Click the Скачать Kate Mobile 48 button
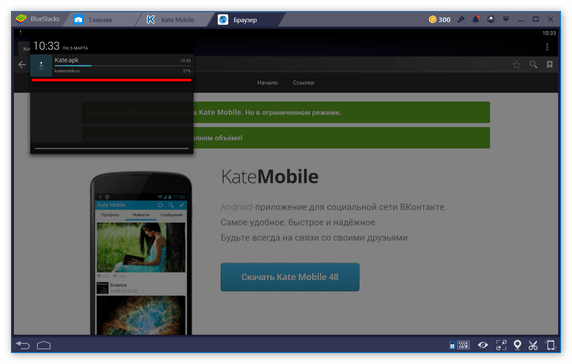This screenshot has height=364, width=572. [290, 277]
